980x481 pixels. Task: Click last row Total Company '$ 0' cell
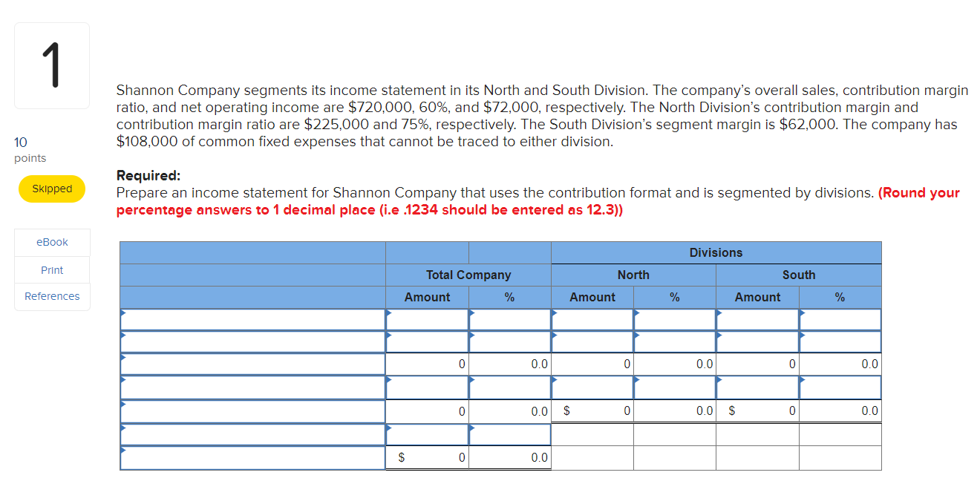click(x=427, y=458)
